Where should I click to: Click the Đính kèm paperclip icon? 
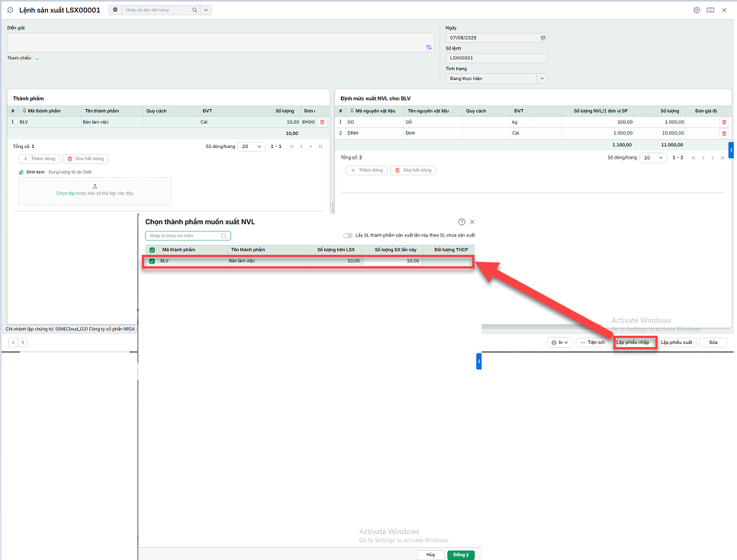tap(21, 172)
